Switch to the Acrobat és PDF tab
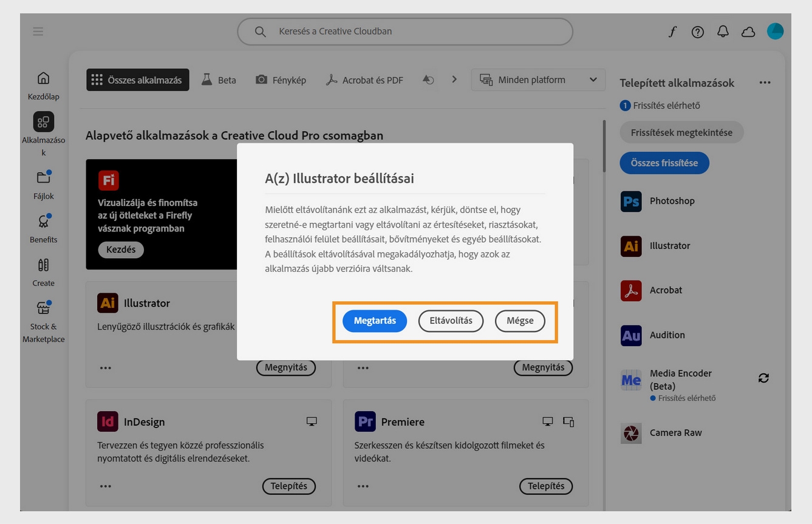This screenshot has width=812, height=524. coord(364,80)
